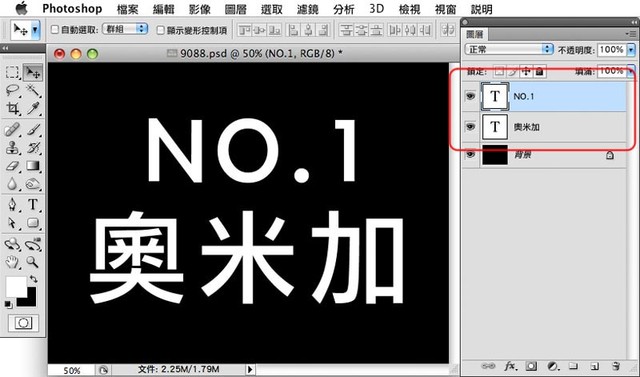Open the 濾鏡 menu
Screen dimensions: 640x377
click(307, 9)
